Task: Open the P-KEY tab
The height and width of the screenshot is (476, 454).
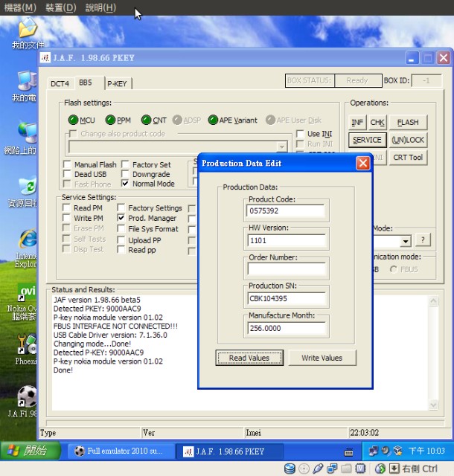Action: click(117, 83)
